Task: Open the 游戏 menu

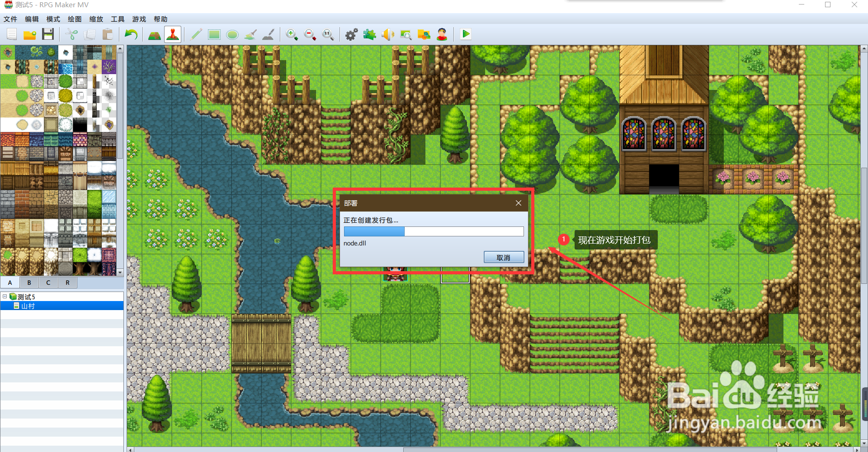Action: (139, 19)
